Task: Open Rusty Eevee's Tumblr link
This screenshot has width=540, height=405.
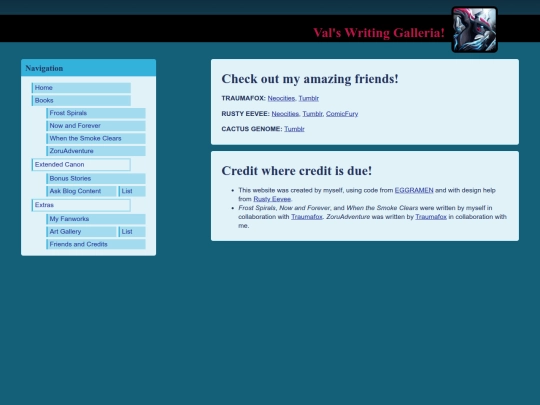Action: pos(312,114)
